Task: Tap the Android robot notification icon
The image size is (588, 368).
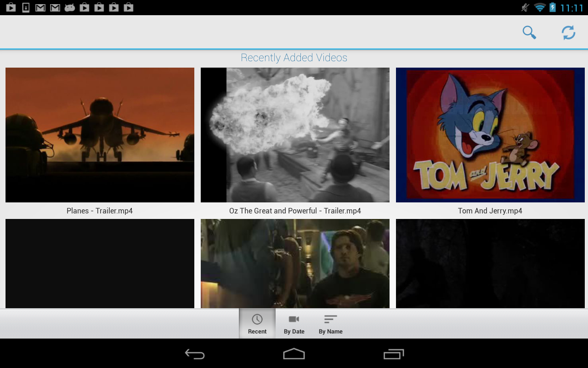Action: [70, 7]
